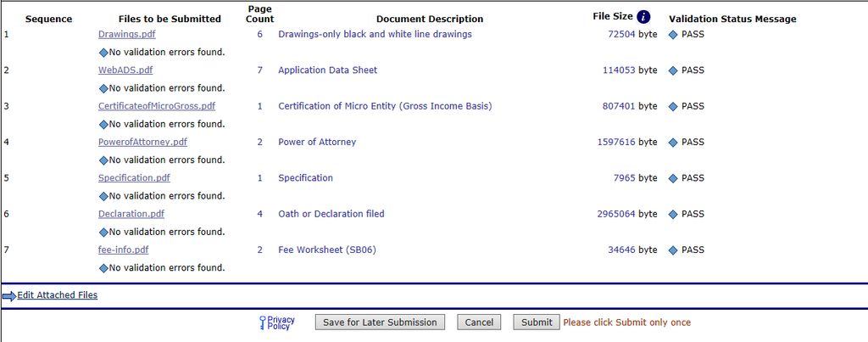The height and width of the screenshot is (342, 868).
Task: Click the 'Fee Worksheet (SB06)' description
Action: point(327,250)
